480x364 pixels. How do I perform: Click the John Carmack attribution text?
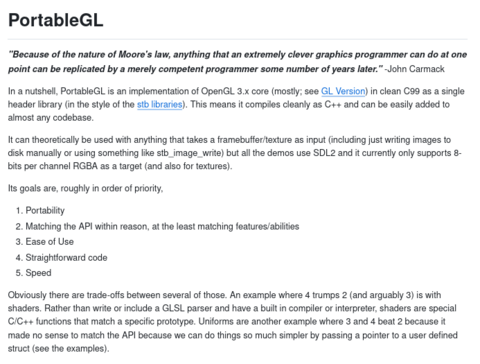pos(414,69)
